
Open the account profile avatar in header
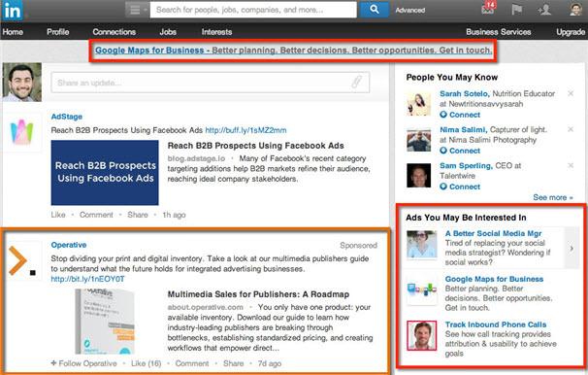[x=575, y=9]
